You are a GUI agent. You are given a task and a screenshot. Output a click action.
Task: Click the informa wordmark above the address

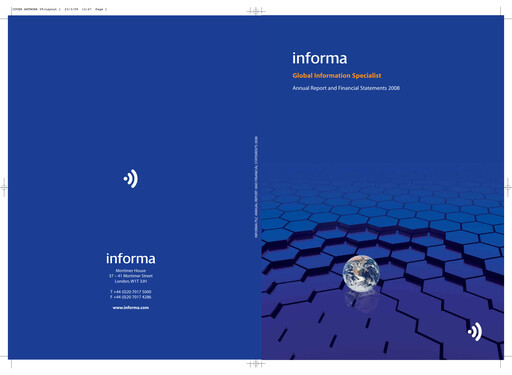131,258
